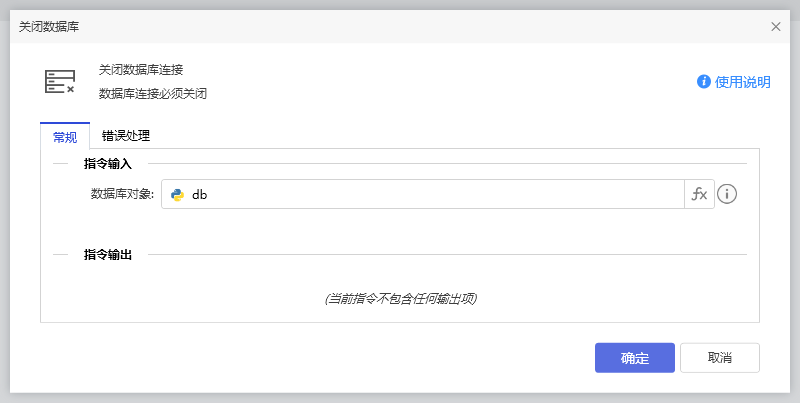Click the info icon beside database object field
The height and width of the screenshot is (403, 800).
point(727,194)
